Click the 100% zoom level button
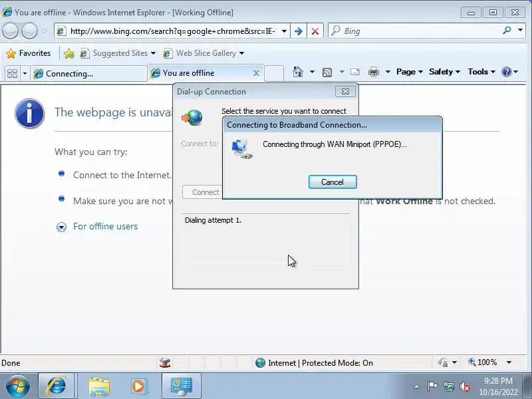Viewport: 532px width, 399px height. [483, 362]
